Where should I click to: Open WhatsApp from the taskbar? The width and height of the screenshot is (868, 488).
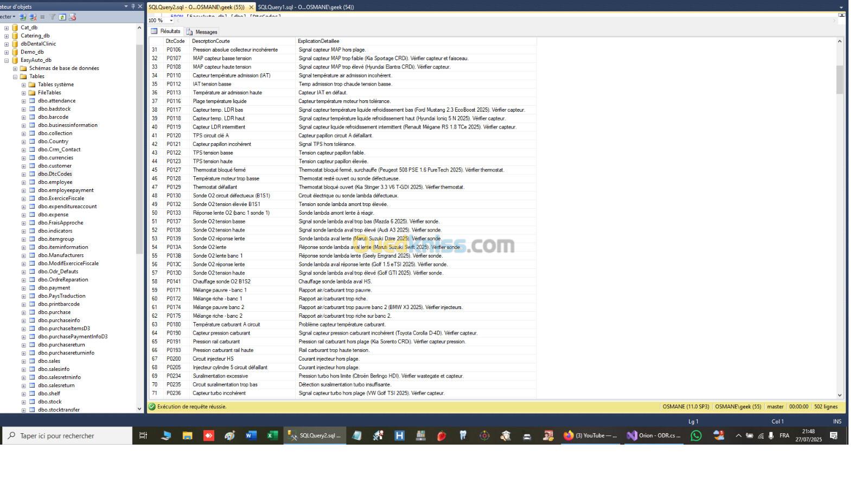click(696, 435)
